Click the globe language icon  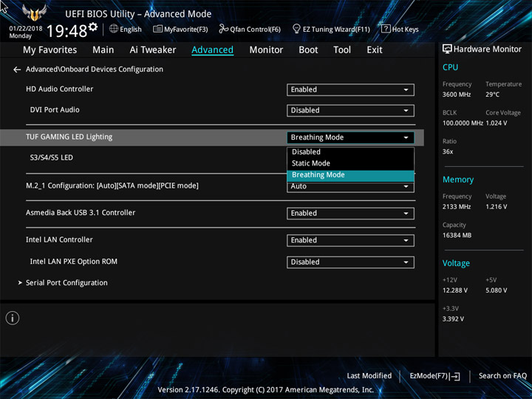[x=114, y=29]
